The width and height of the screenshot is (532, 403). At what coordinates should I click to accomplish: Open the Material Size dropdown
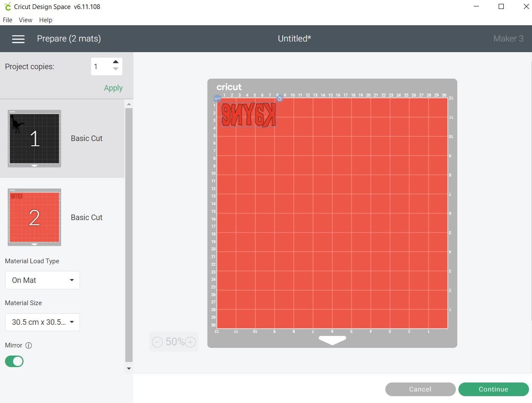(42, 322)
